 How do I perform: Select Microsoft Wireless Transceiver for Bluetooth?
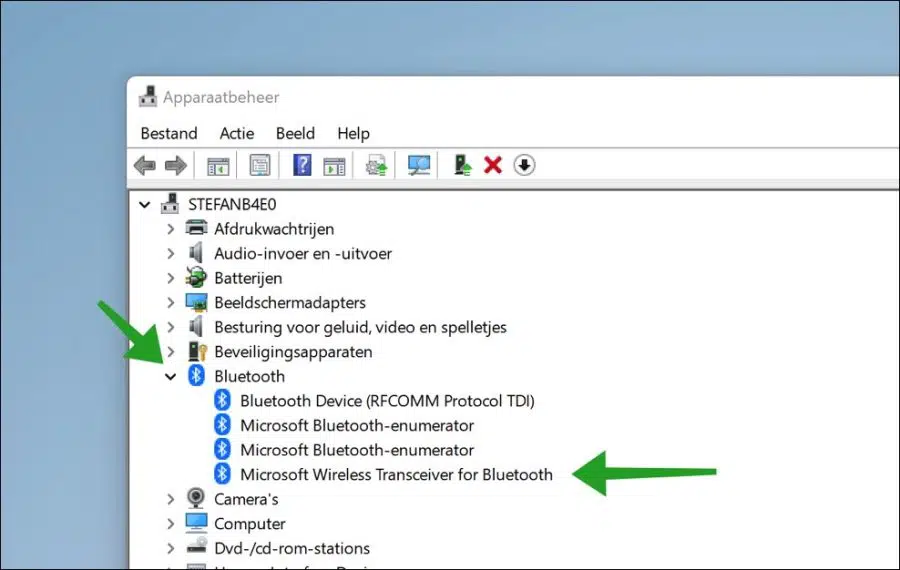pos(396,475)
